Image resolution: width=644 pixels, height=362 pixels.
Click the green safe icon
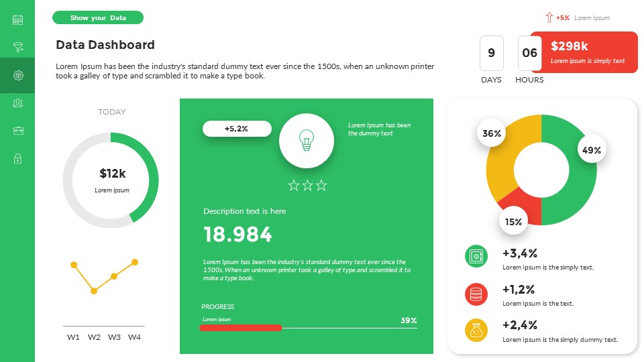coord(476,256)
